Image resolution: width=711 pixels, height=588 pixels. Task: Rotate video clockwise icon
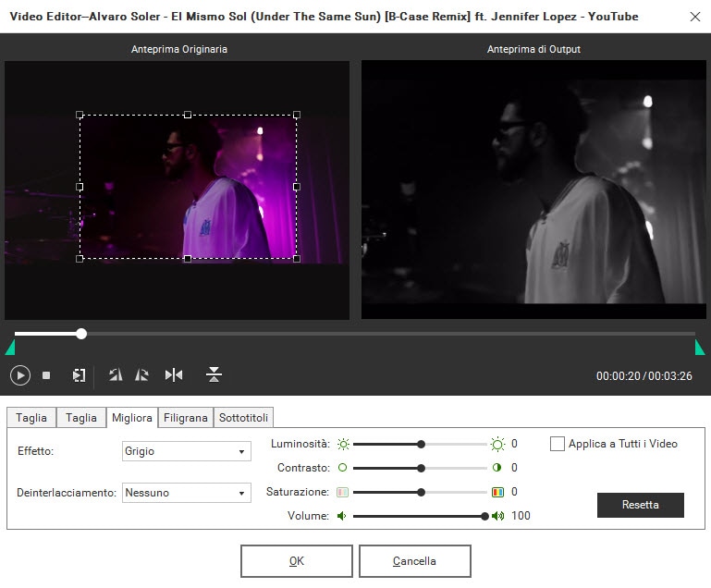(142, 375)
